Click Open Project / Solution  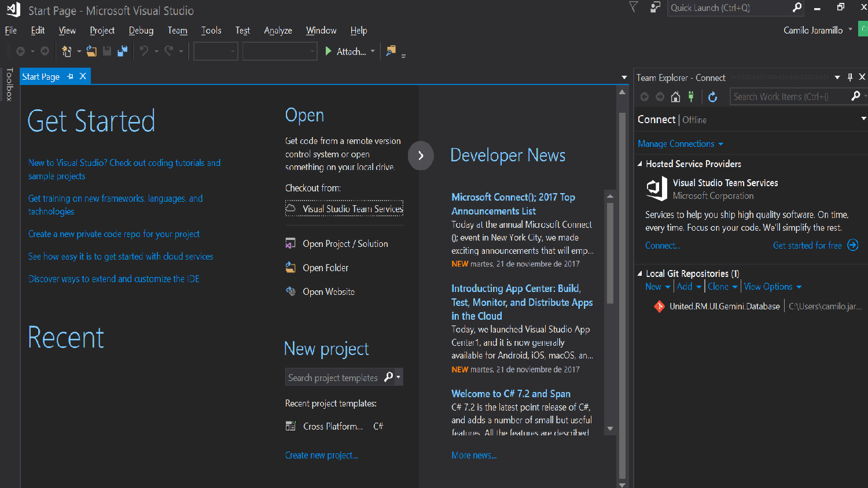pyautogui.click(x=345, y=244)
